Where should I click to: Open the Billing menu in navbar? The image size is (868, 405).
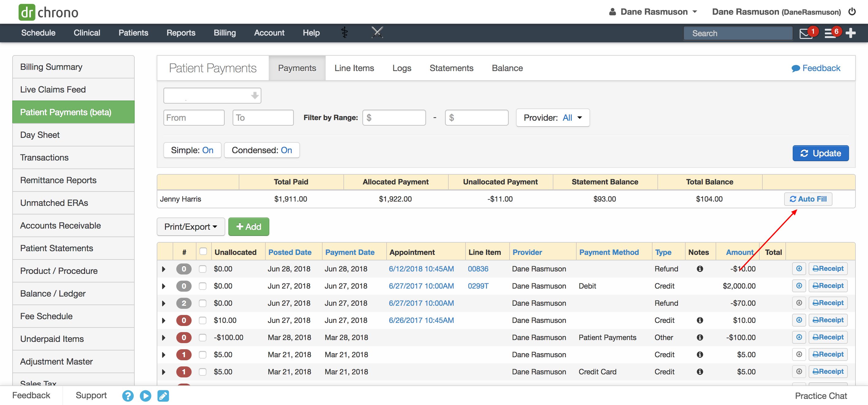point(225,33)
